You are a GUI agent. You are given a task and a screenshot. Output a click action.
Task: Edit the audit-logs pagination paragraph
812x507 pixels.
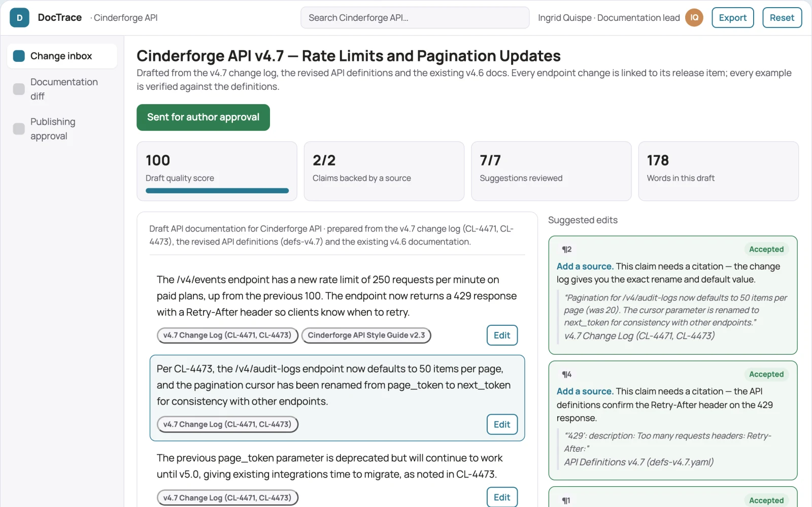502,425
